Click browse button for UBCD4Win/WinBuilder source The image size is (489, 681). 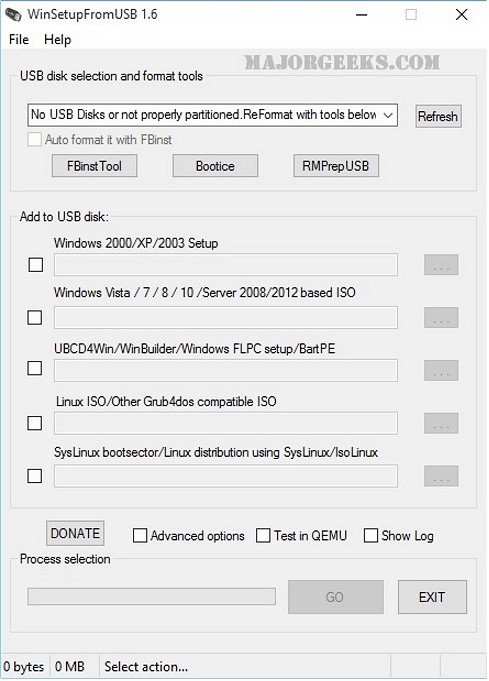click(x=441, y=370)
